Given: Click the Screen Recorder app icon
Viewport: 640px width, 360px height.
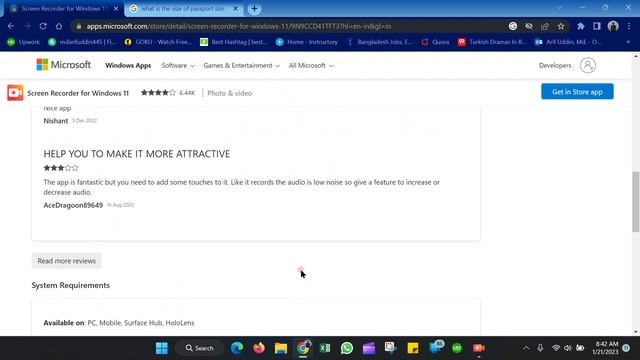Looking at the screenshot, I should [x=15, y=93].
